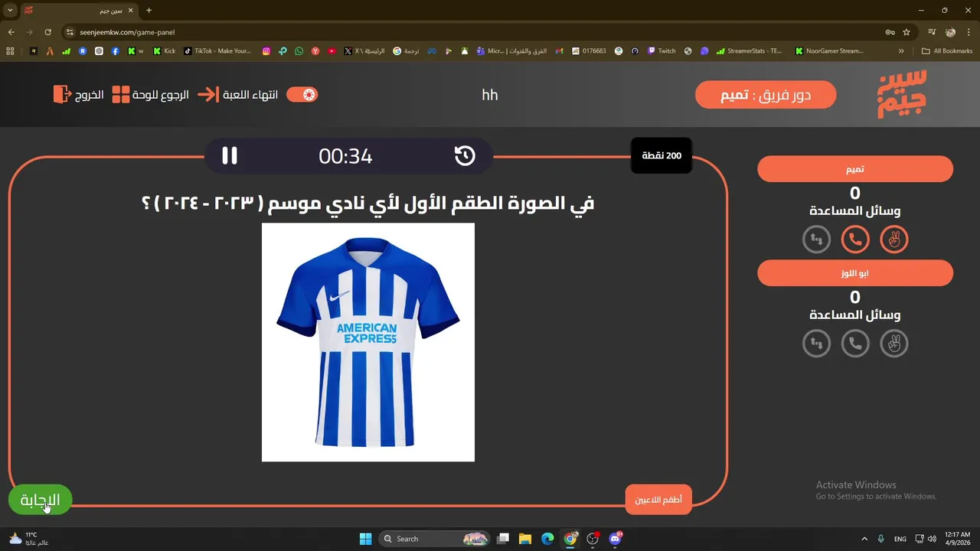This screenshot has width=980, height=551.
Task: Open the media control toolbar icon
Action: [932, 32]
